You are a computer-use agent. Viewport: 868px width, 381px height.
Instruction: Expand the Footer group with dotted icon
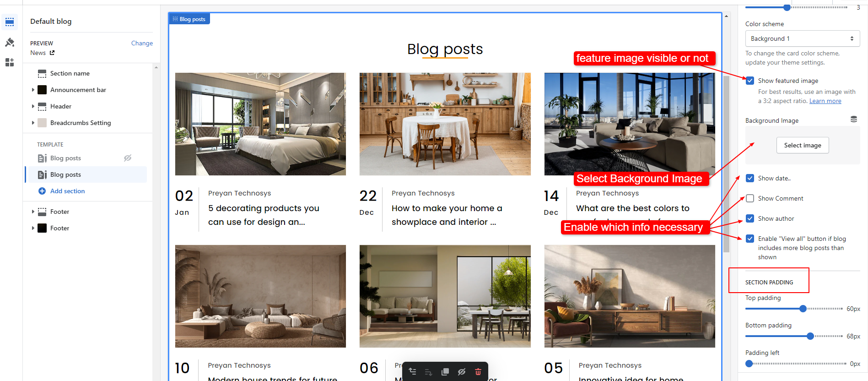pos(33,212)
